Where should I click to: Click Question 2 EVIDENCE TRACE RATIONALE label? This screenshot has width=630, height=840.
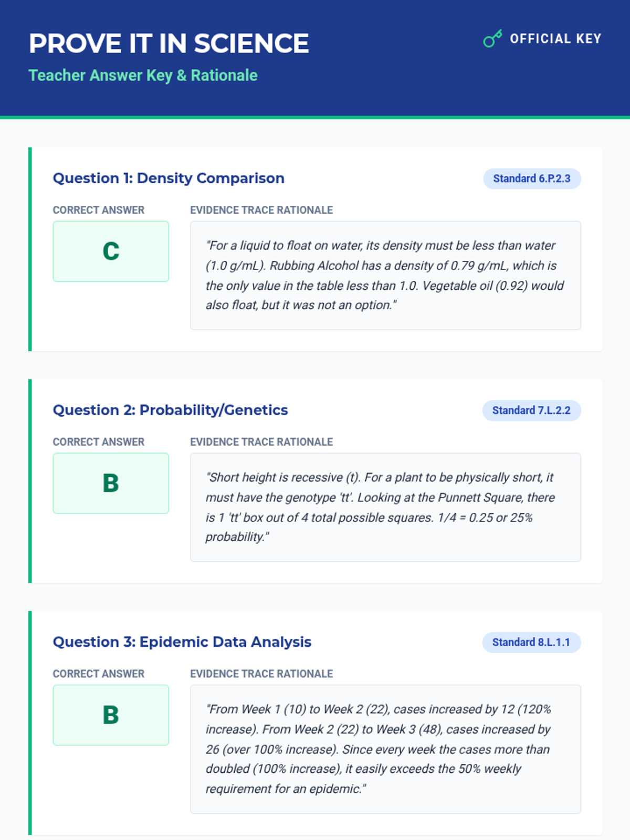[261, 442]
